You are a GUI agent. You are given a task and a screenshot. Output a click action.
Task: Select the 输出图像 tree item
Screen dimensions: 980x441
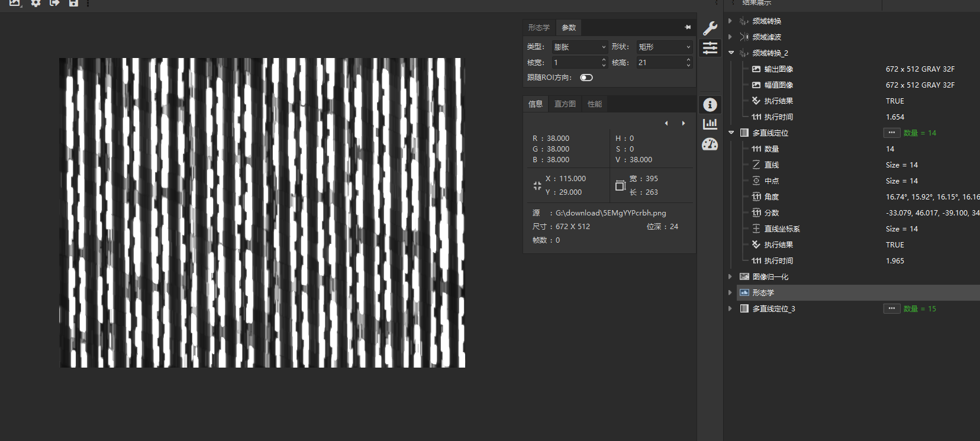(778, 69)
